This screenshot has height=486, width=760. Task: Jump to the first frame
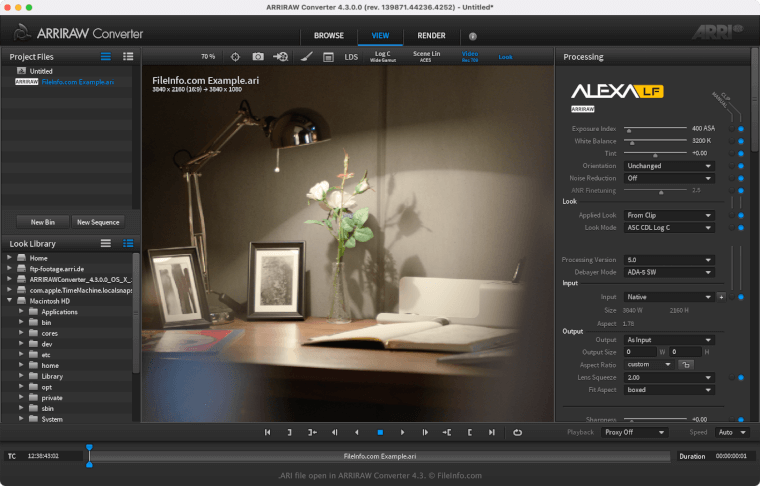point(267,432)
